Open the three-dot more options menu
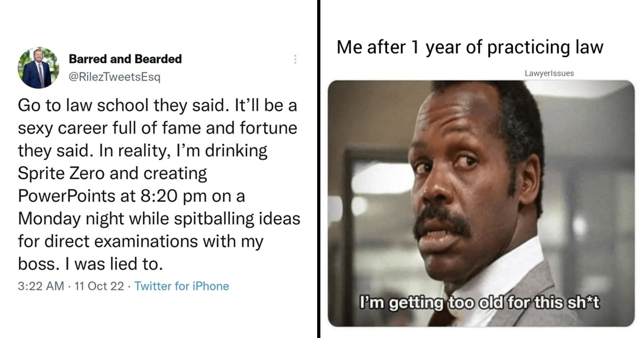This screenshot has width=644, height=338. (x=295, y=60)
